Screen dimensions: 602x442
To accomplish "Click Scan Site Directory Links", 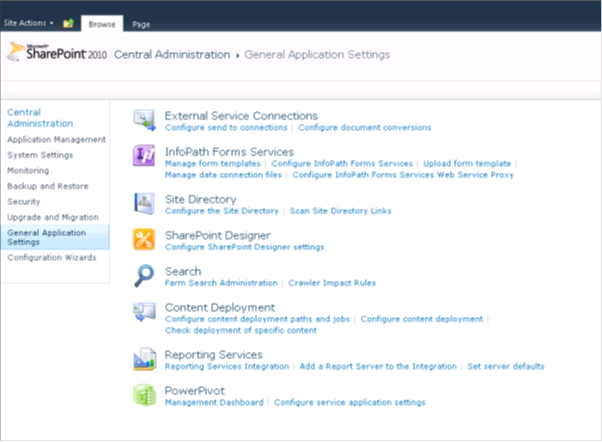I will coord(340,211).
